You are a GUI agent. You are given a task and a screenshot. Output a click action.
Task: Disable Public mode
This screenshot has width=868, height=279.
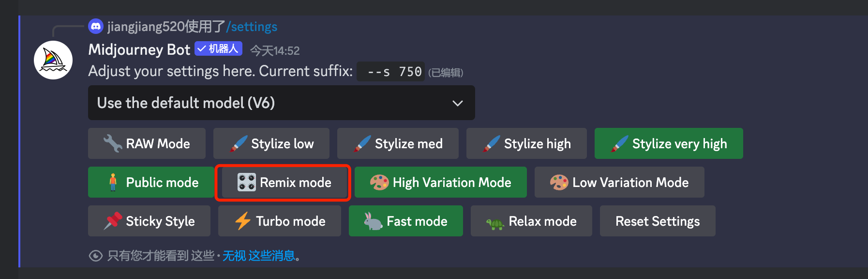click(x=151, y=182)
